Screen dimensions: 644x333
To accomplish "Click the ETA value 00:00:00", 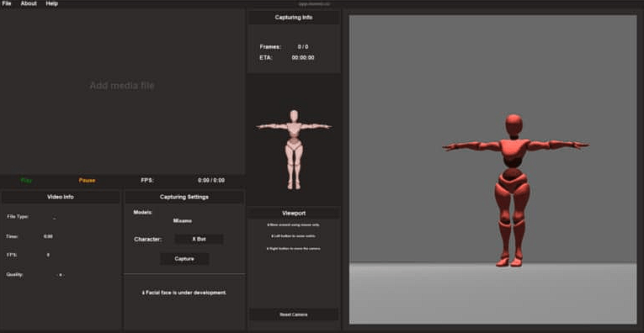I will point(303,58).
